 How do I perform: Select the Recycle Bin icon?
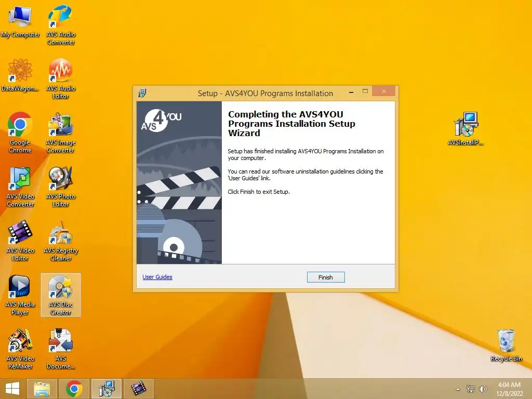point(506,345)
